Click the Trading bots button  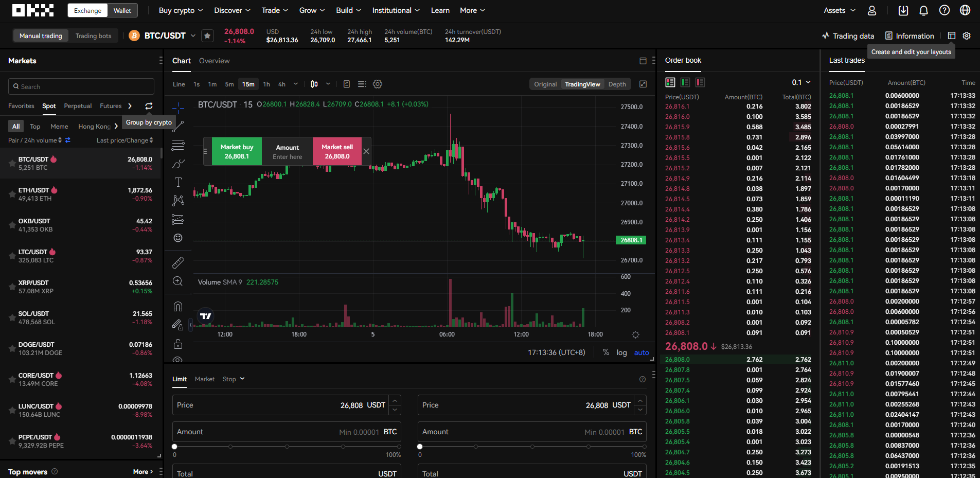93,36
